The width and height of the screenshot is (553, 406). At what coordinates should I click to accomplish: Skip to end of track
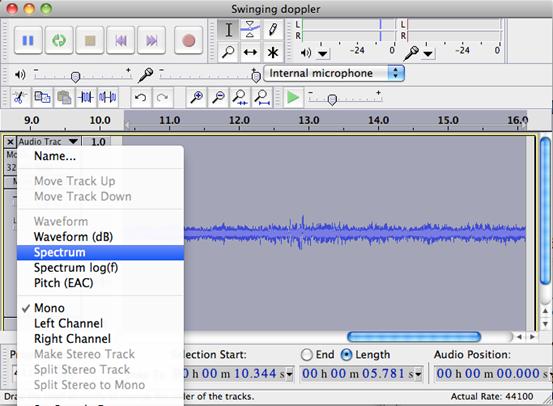(152, 40)
